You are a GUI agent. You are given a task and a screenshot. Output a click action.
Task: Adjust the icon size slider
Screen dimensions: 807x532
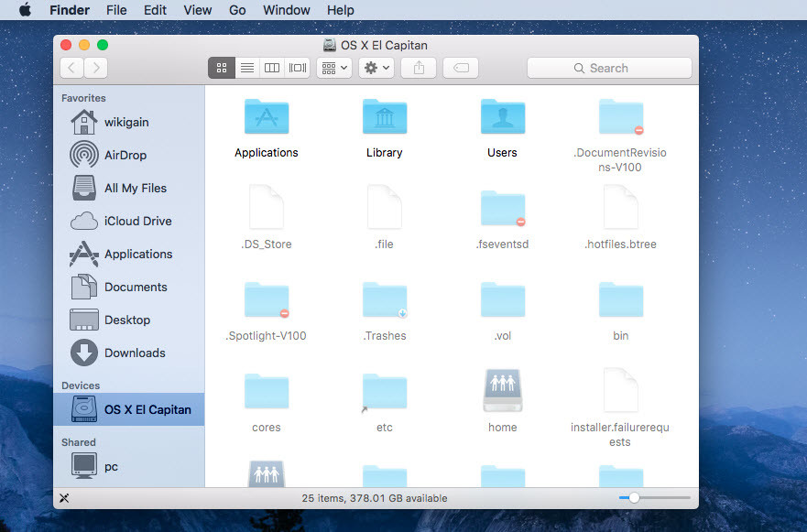(633, 498)
